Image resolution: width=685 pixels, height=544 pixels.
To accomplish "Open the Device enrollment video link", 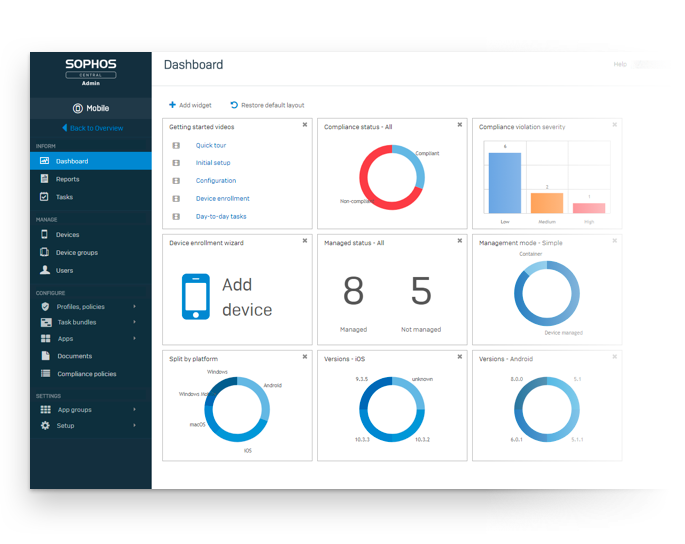I will tap(222, 199).
